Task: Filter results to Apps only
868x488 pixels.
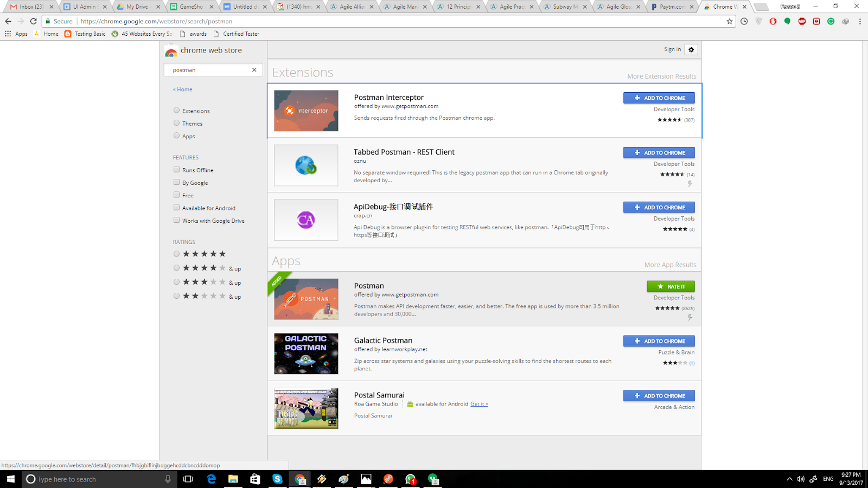Action: (x=176, y=136)
